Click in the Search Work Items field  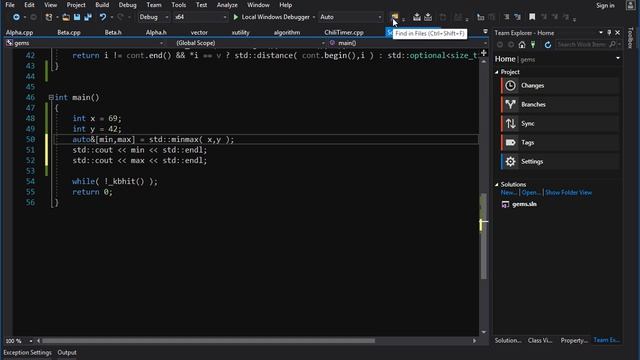[x=582, y=44]
